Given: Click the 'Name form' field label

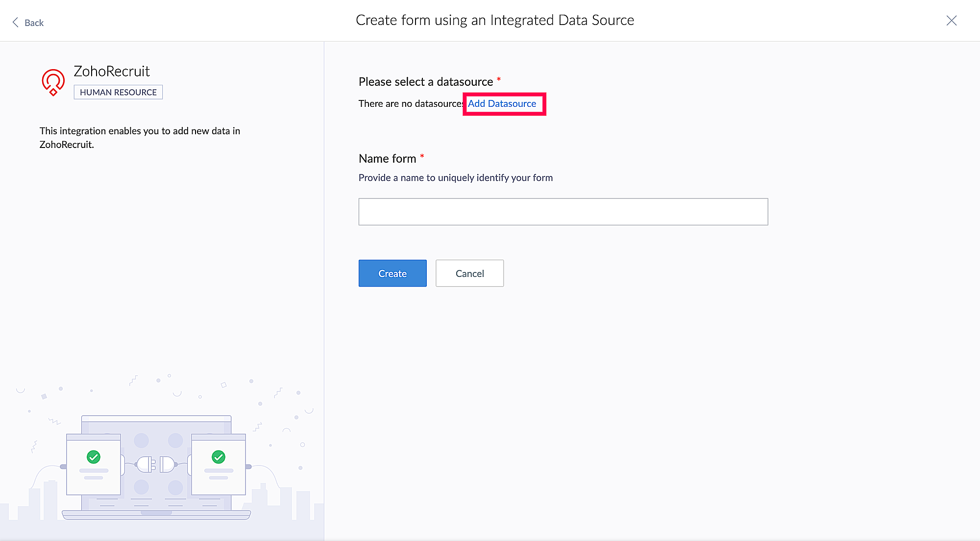Looking at the screenshot, I should pos(387,159).
